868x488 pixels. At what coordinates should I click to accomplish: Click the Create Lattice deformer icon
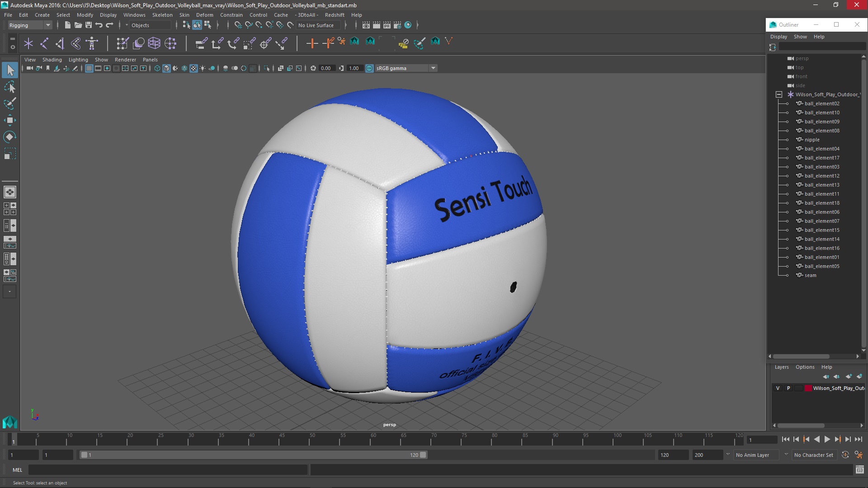pos(154,43)
